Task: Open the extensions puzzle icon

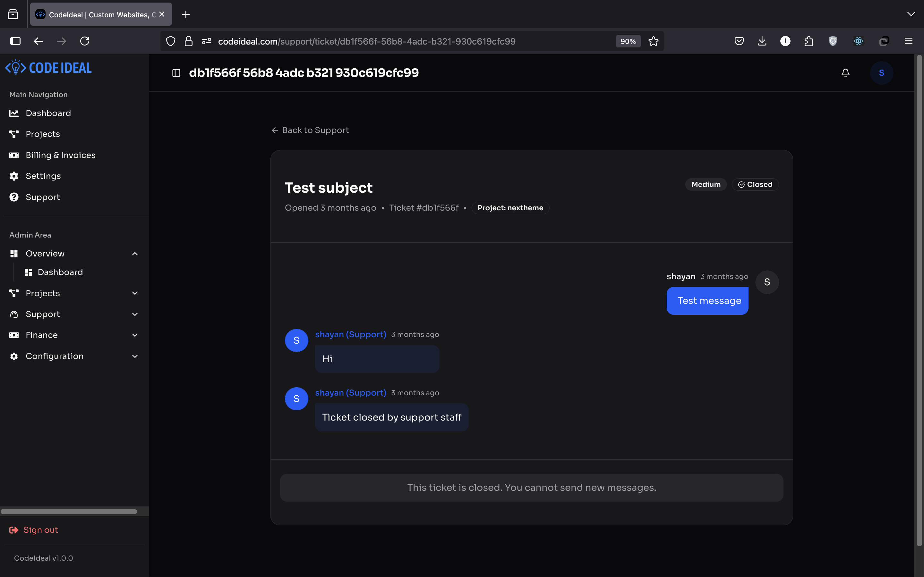Action: point(809,41)
